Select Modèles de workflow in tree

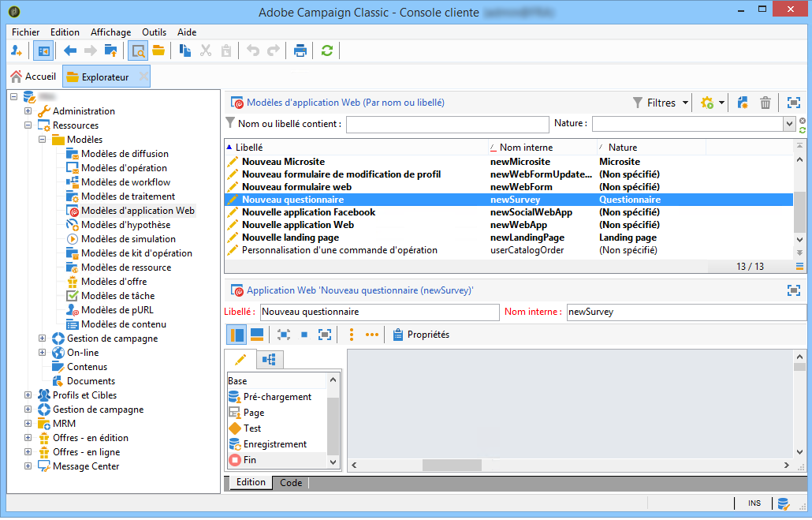pyautogui.click(x=126, y=182)
